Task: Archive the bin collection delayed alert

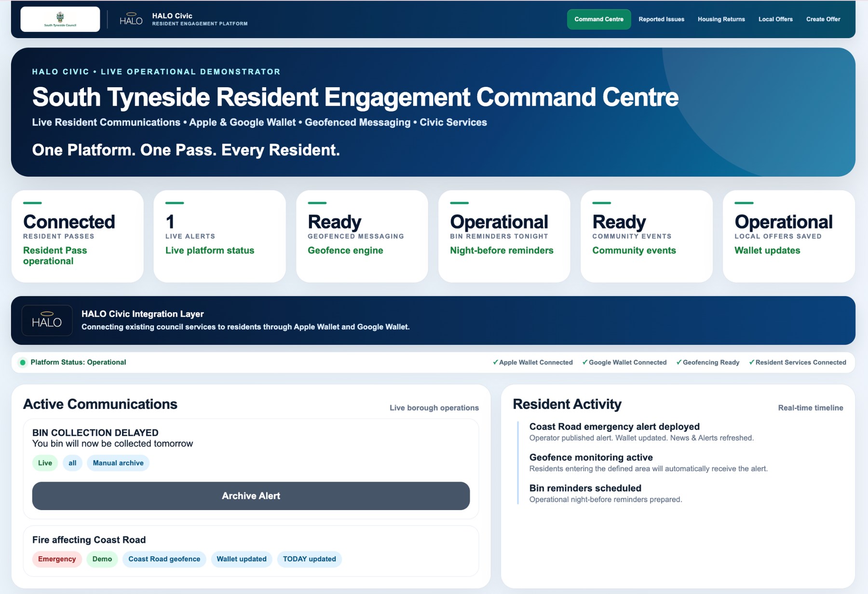Action: (251, 496)
